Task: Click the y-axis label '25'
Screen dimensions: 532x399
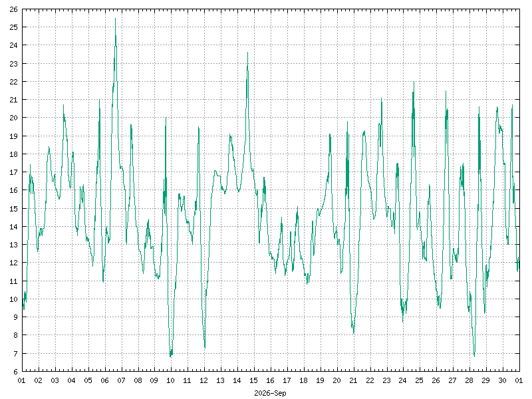Action: [13, 27]
